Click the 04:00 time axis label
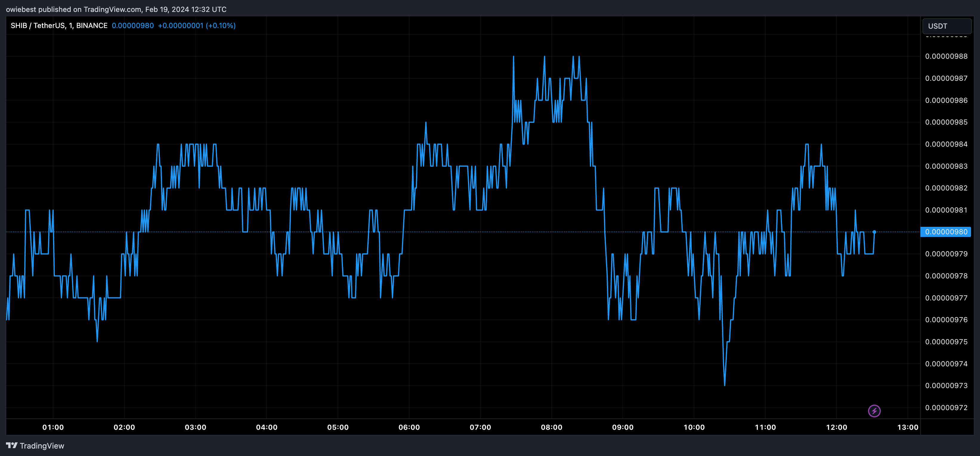The width and height of the screenshot is (980, 456). click(x=267, y=427)
